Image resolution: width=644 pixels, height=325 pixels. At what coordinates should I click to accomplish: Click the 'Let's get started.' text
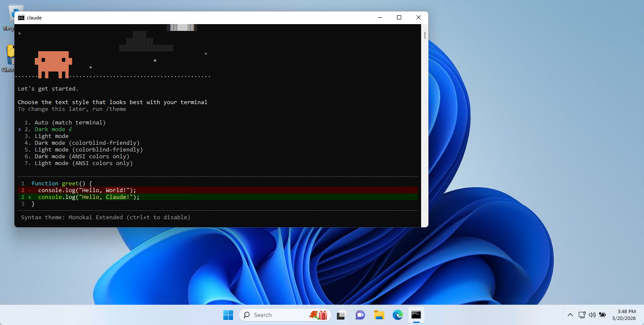point(48,88)
